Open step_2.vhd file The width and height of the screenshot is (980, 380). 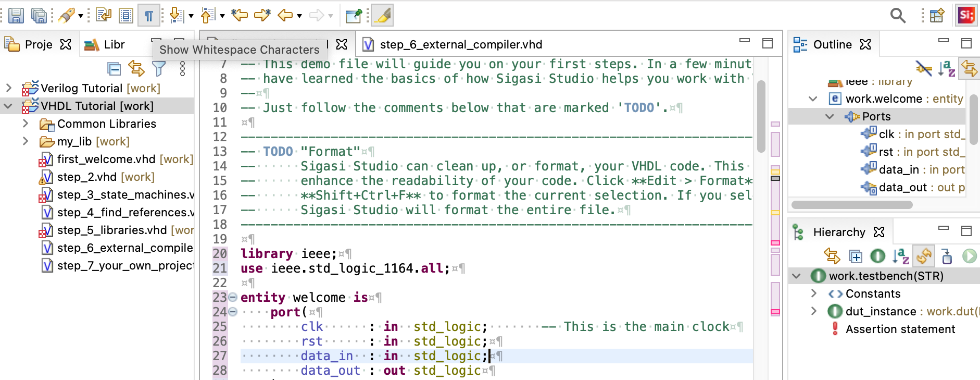pos(97,177)
